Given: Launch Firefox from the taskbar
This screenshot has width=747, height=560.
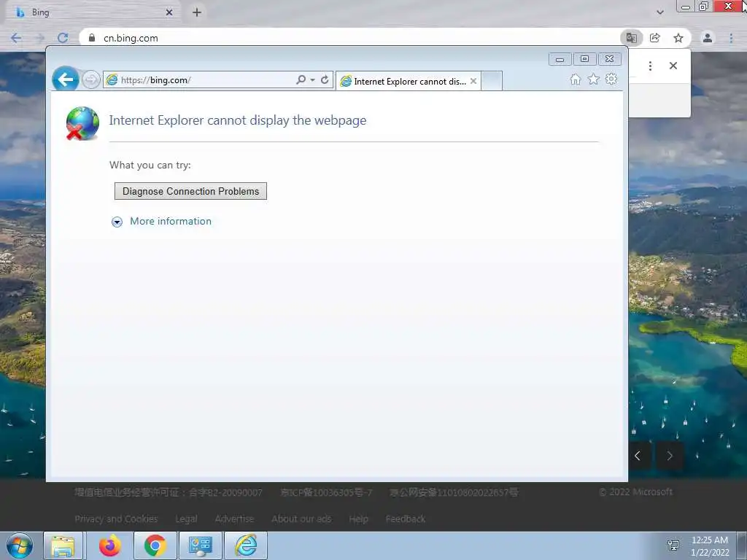Looking at the screenshot, I should [x=109, y=545].
